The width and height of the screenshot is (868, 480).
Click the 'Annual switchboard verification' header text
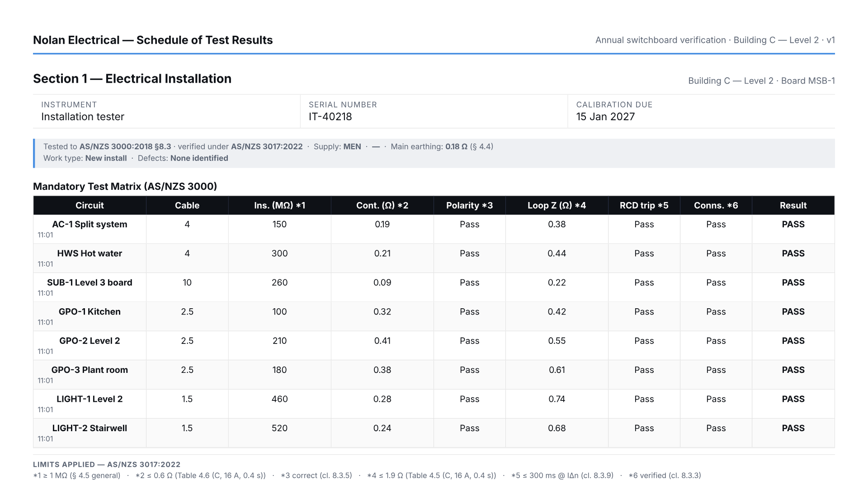(x=660, y=40)
